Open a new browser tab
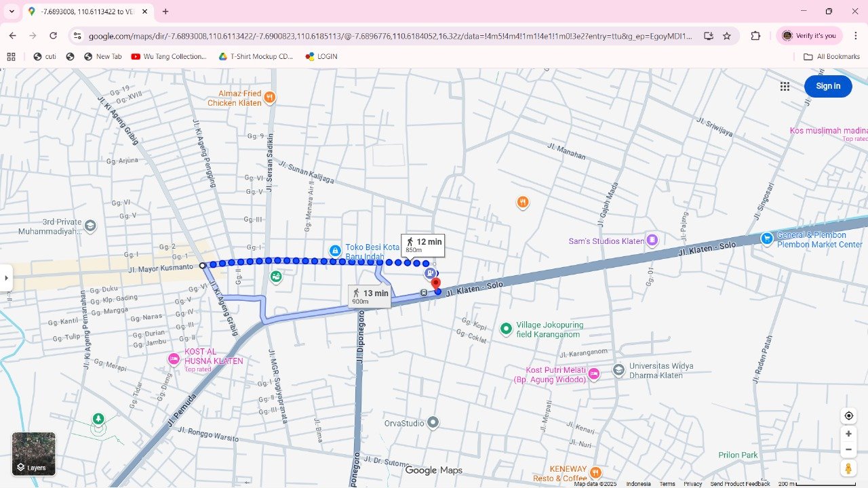The image size is (868, 488). [x=165, y=12]
